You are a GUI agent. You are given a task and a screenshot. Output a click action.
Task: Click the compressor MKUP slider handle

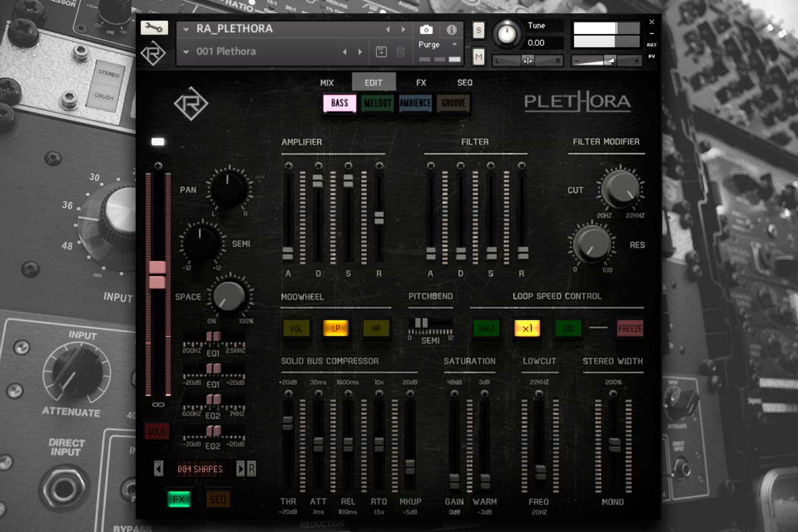click(410, 466)
